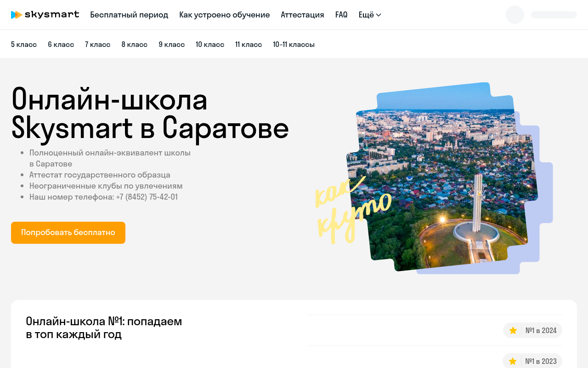Expand the Ещё dropdown menu
The width and height of the screenshot is (588, 368).
tap(370, 15)
